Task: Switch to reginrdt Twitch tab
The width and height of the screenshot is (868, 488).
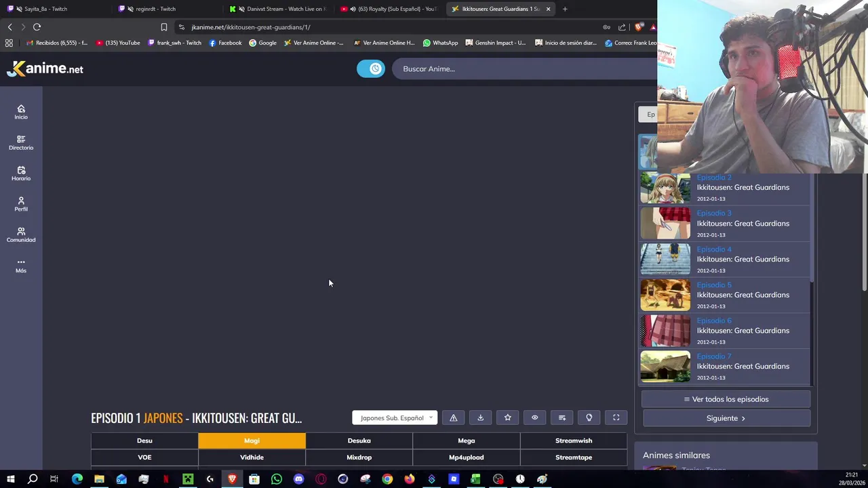Action: point(166,9)
